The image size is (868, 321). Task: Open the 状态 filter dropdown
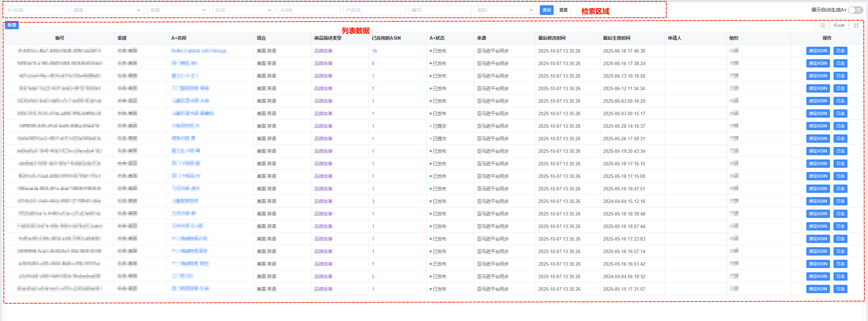click(x=243, y=10)
